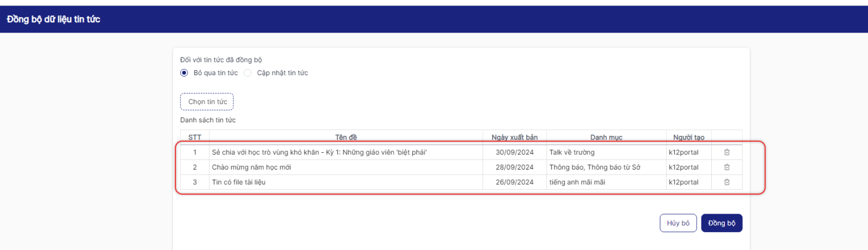Screen dimensions: 868x250
Task: Click the 'Tên đề' column header
Action: (x=346, y=137)
